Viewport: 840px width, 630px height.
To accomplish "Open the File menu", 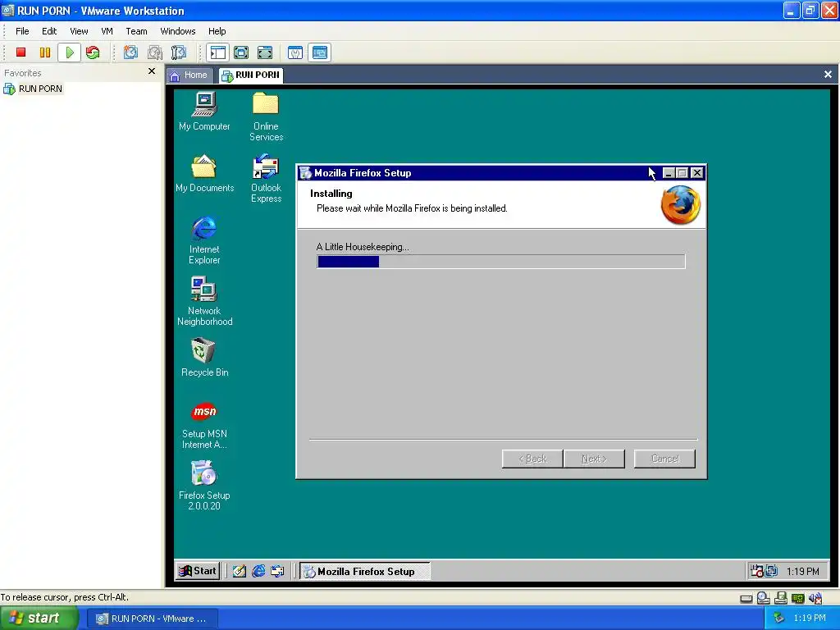I will (22, 31).
